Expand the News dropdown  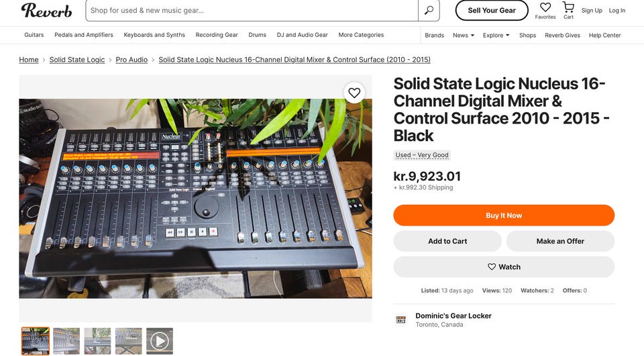pyautogui.click(x=463, y=35)
